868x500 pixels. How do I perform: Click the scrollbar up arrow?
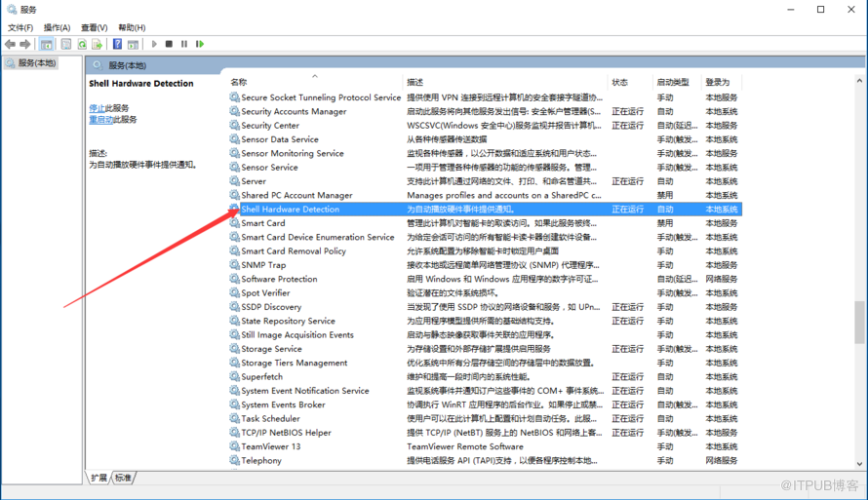click(859, 81)
